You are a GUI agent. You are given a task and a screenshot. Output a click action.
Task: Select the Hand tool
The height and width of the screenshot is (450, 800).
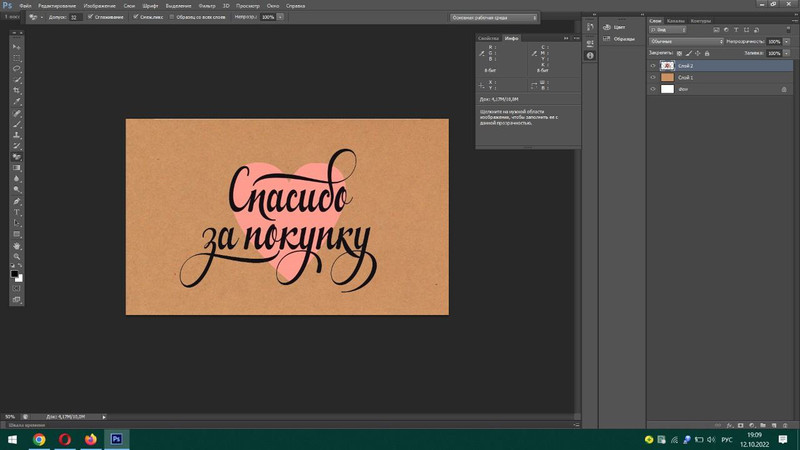click(17, 244)
